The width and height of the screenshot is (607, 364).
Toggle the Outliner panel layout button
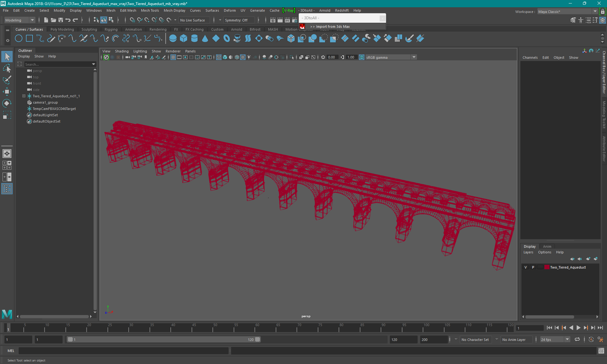(7, 189)
